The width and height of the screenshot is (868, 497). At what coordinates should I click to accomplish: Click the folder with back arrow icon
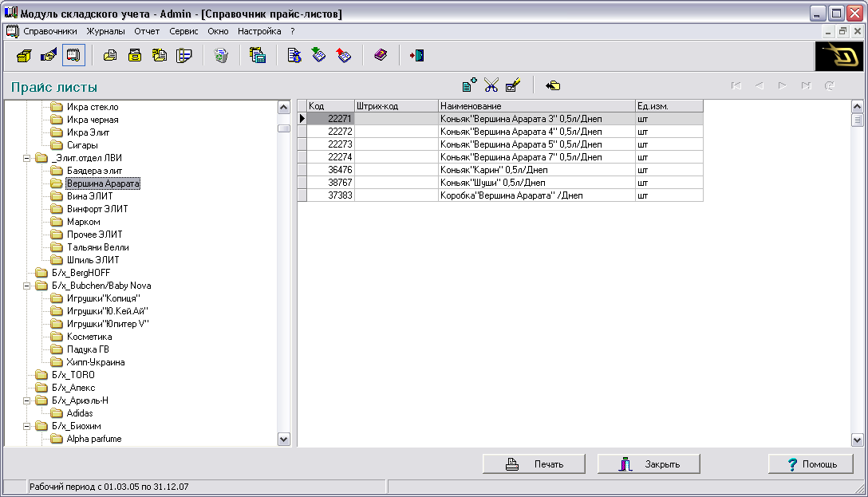(552, 85)
